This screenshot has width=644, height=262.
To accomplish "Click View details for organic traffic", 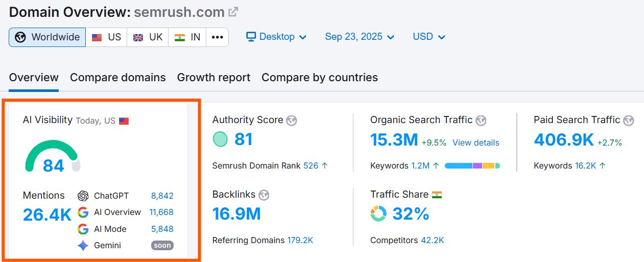I will 475,142.
